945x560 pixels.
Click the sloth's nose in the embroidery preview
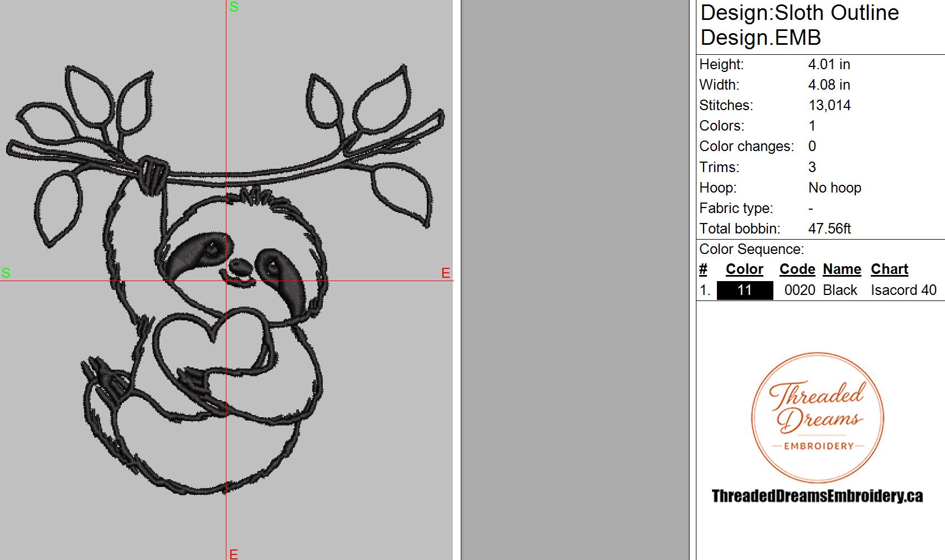pyautogui.click(x=240, y=267)
